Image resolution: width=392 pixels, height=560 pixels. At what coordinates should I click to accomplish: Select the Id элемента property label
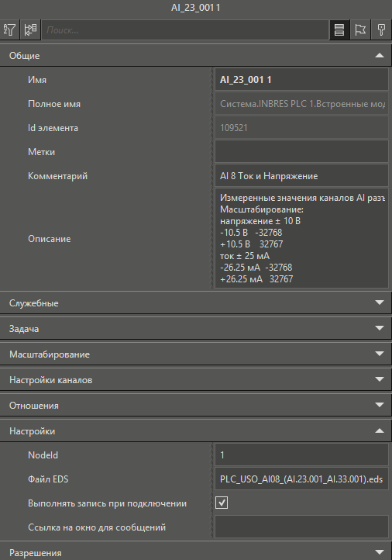point(53,128)
